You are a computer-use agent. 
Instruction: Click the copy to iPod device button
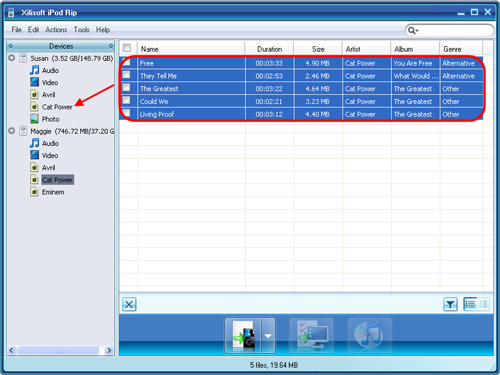243,335
